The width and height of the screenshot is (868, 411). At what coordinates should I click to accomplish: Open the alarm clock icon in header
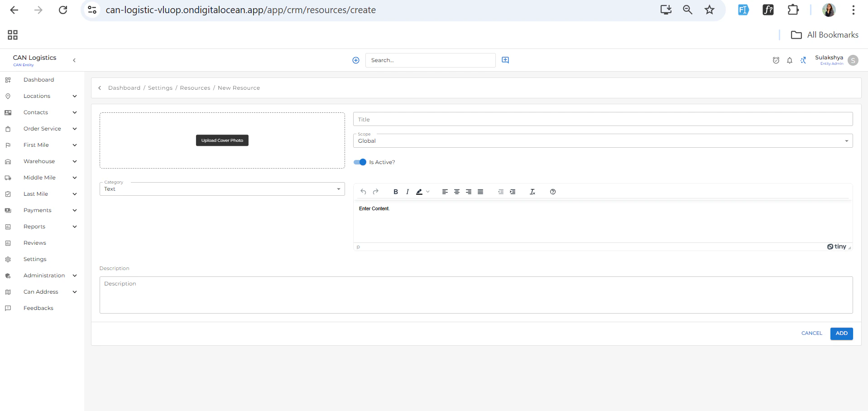(776, 60)
